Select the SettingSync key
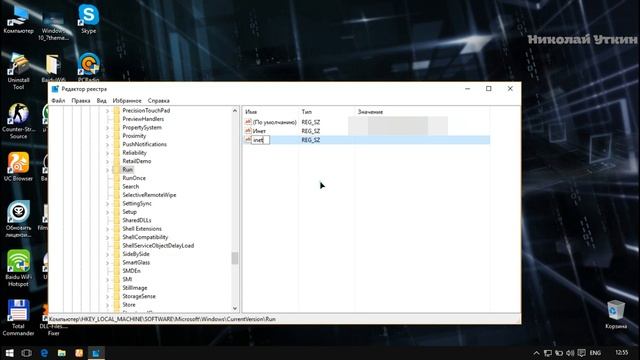Screen dimensions: 640x360 [x=137, y=203]
